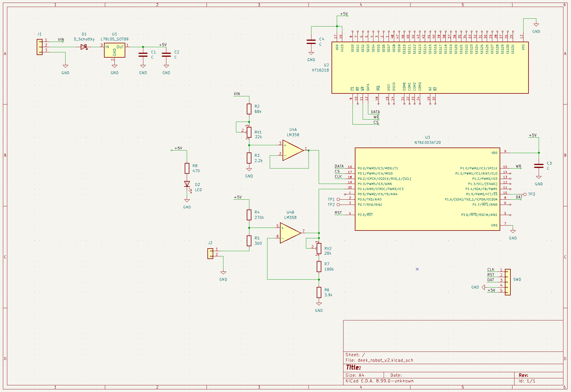Click the CS net label under HT1621B
Screen dimensions: 571x392
376,122
